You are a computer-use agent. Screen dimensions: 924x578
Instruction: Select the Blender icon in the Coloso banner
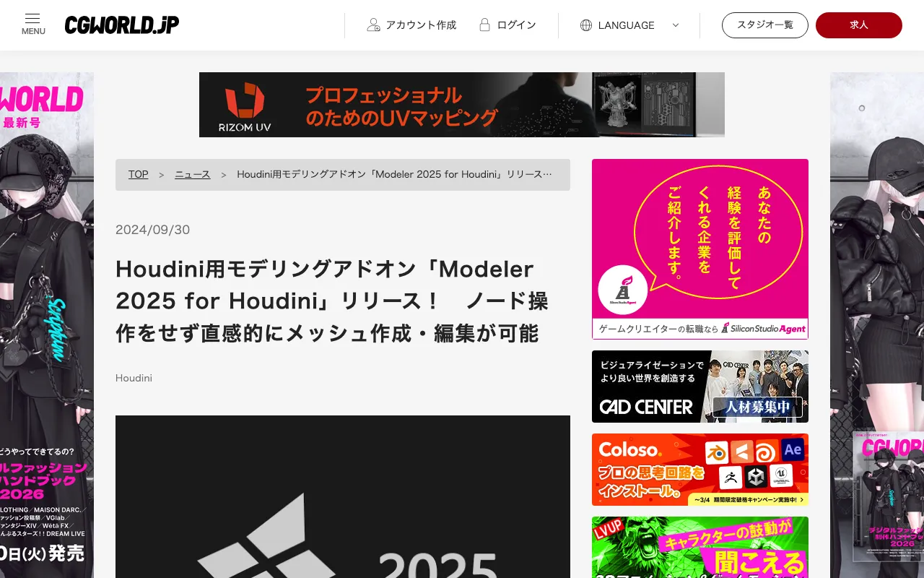717,452
